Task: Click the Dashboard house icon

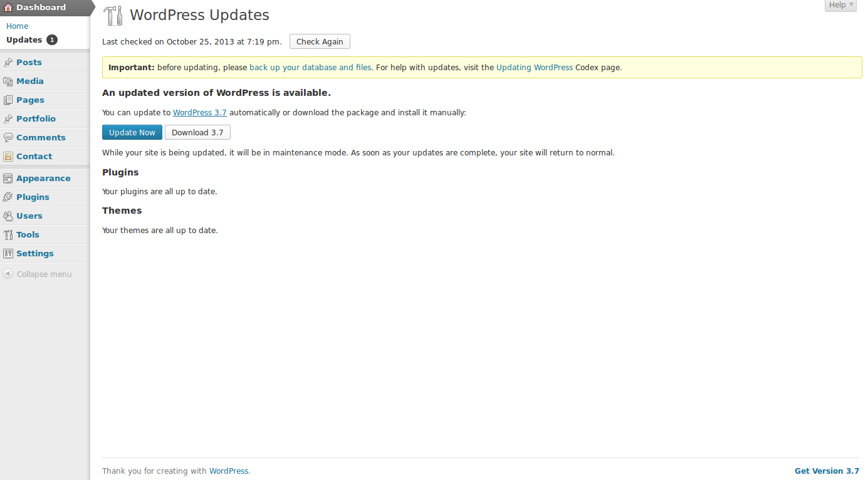Action: (x=8, y=8)
